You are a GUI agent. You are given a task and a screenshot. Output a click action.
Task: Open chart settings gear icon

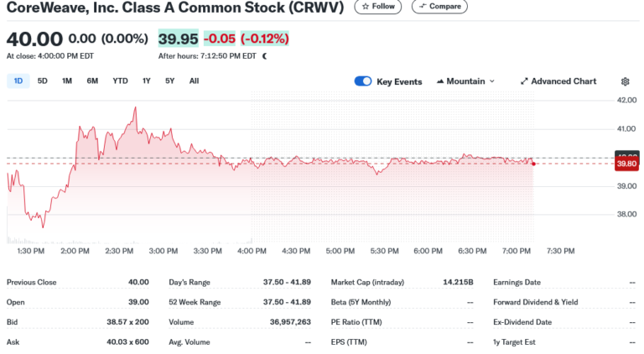pos(625,81)
